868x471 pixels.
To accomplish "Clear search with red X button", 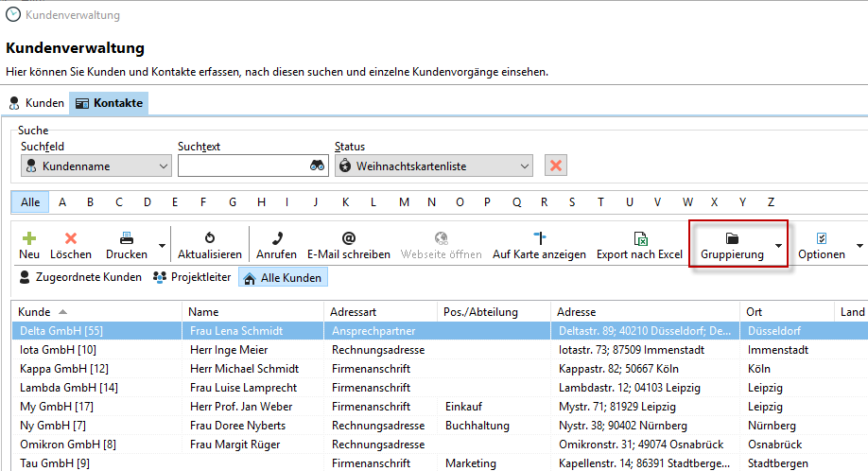I will pos(556,166).
